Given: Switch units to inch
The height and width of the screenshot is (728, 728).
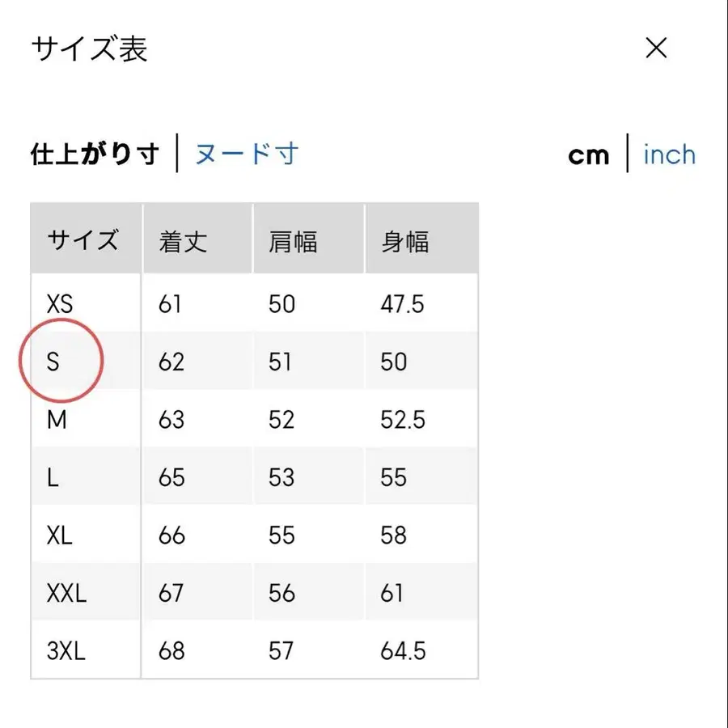Looking at the screenshot, I should pyautogui.click(x=669, y=154).
